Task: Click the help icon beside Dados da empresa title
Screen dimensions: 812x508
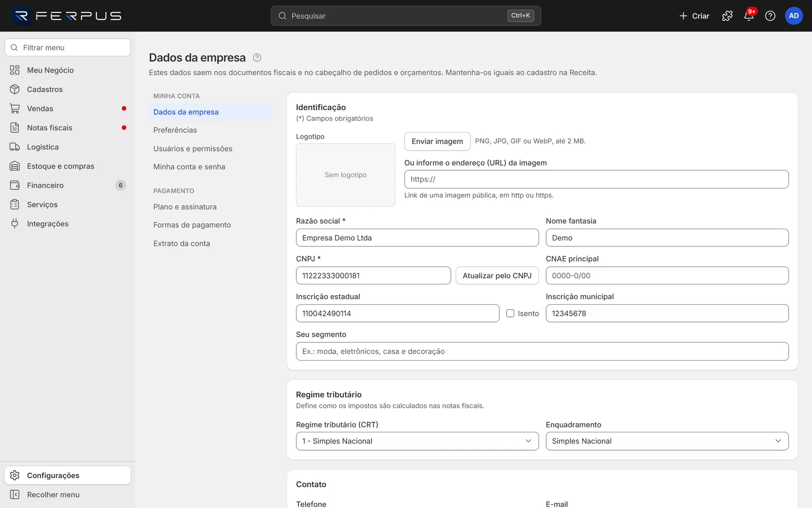Action: coord(257,57)
